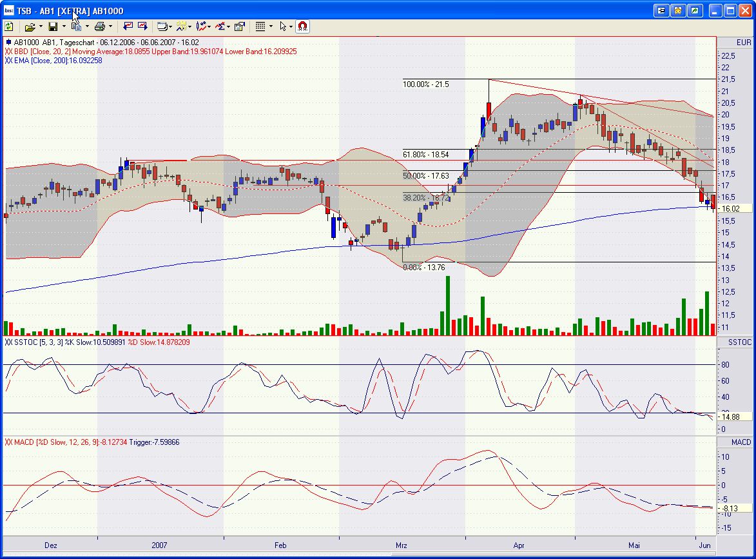
Task: Select the pointer cursor tool
Action: pos(283,26)
